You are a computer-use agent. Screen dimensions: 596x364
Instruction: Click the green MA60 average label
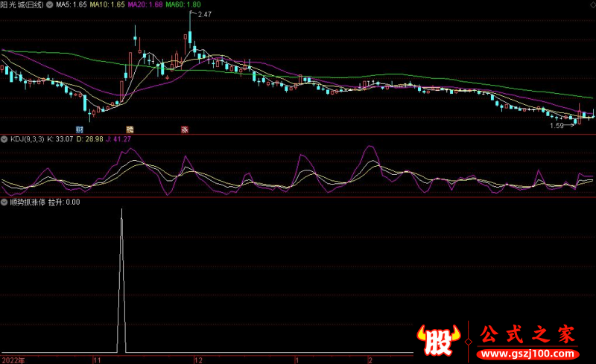(x=183, y=4)
